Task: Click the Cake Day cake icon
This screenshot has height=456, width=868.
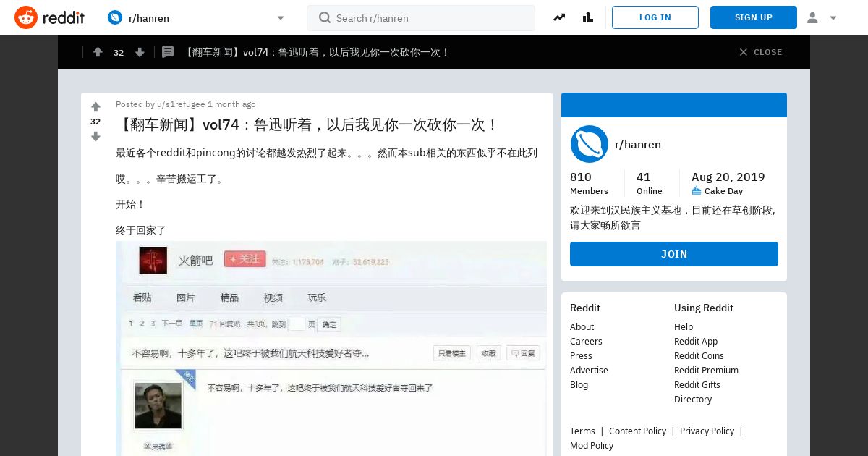Action: click(697, 191)
